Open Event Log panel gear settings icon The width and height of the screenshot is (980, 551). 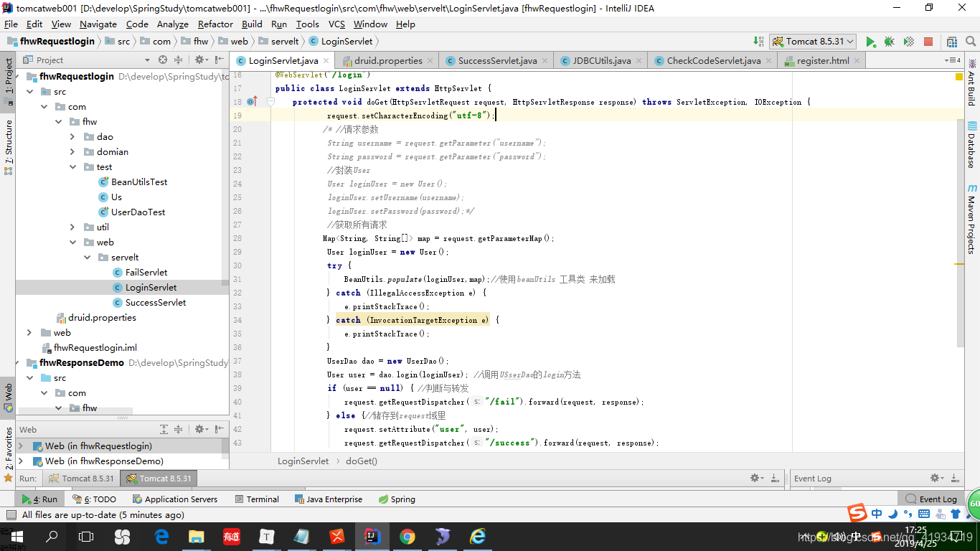(x=938, y=478)
